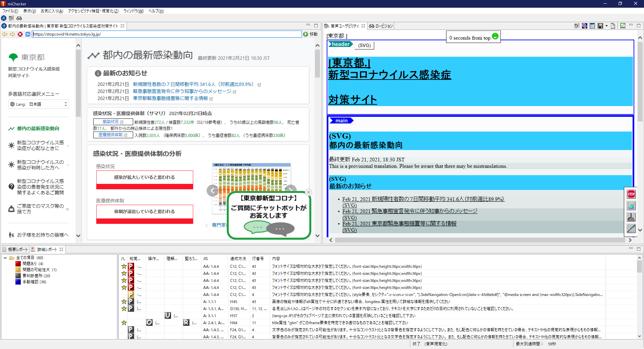Click the blank document icon in right toolbar
Viewport: 644px width, 349px height.
[613, 26]
